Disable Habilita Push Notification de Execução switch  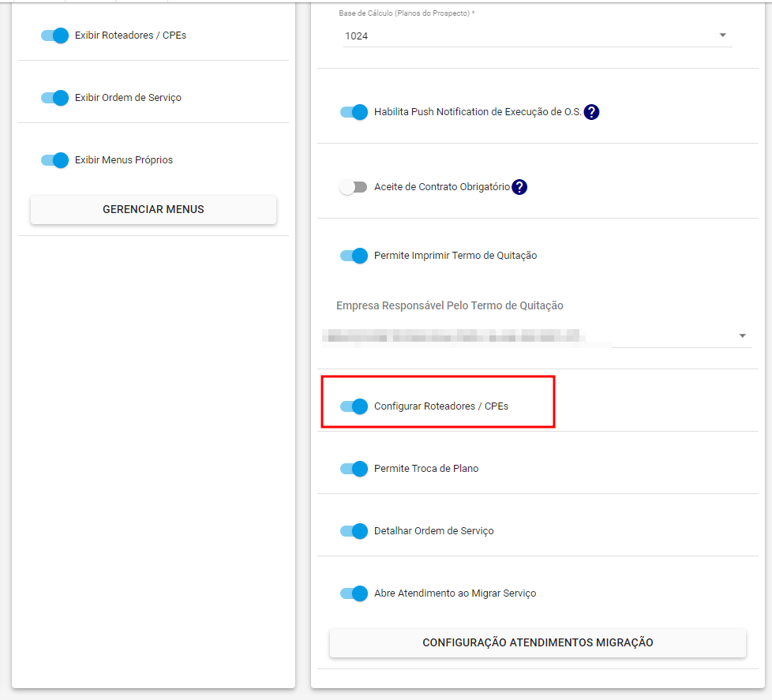point(354,112)
